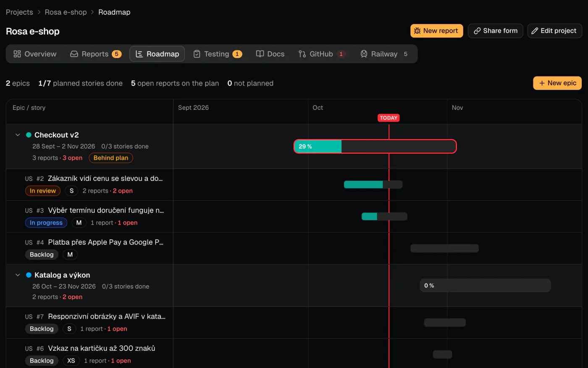
Task: Click the Checkout v2 29% progress bar
Action: click(x=375, y=146)
